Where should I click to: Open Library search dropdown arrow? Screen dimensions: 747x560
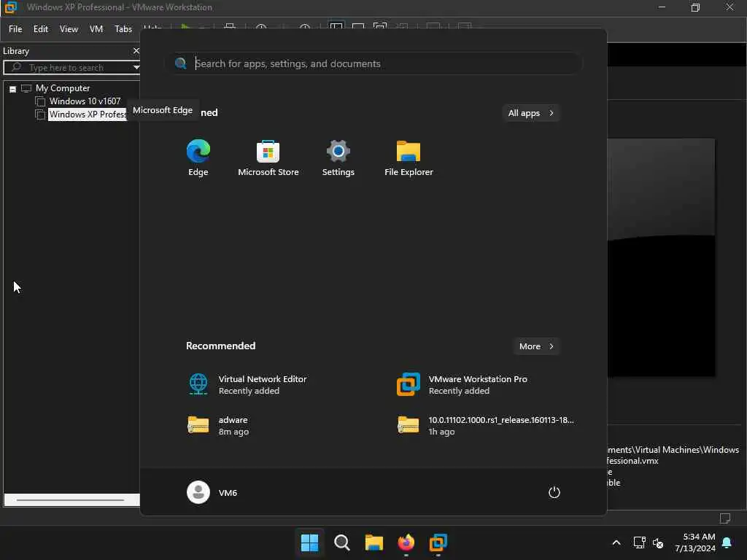(136, 67)
